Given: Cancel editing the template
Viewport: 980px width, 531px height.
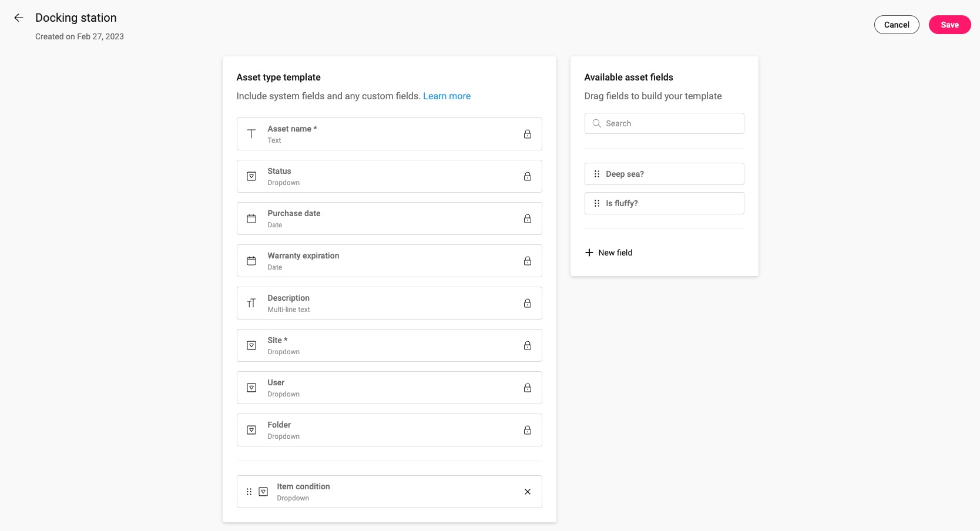Looking at the screenshot, I should 897,25.
